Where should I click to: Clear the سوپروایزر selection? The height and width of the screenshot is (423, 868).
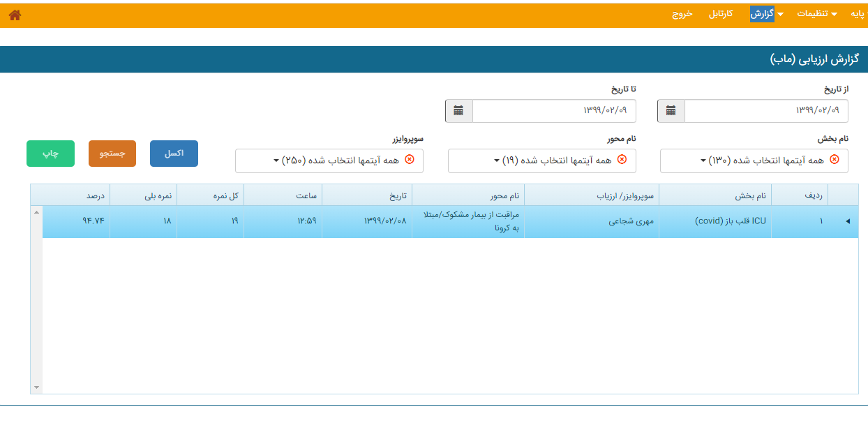coord(410,160)
